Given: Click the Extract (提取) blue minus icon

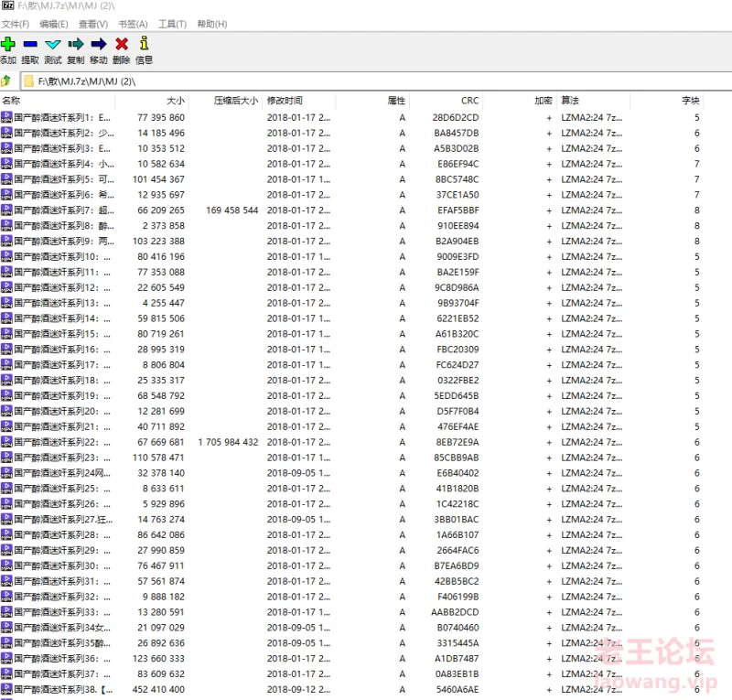Looking at the screenshot, I should 30,44.
